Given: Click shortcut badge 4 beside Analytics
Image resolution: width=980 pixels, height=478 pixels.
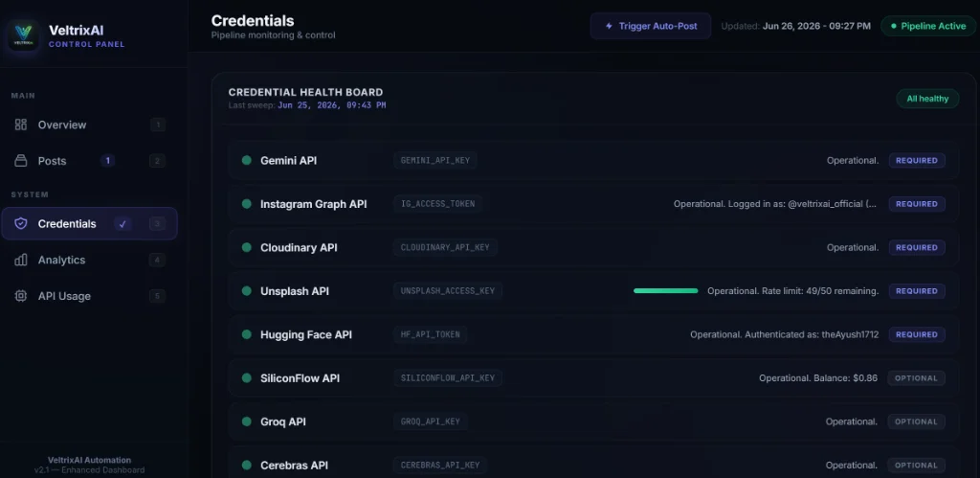Looking at the screenshot, I should [158, 260].
